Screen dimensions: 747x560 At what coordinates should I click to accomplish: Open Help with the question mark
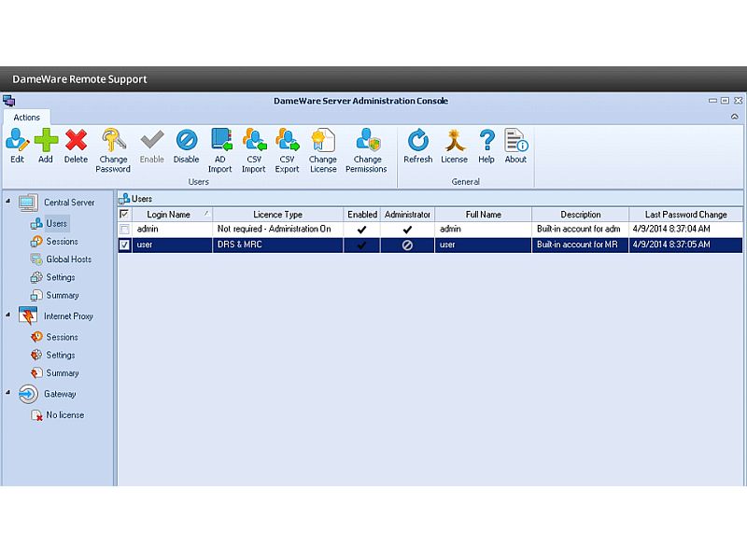pos(486,146)
